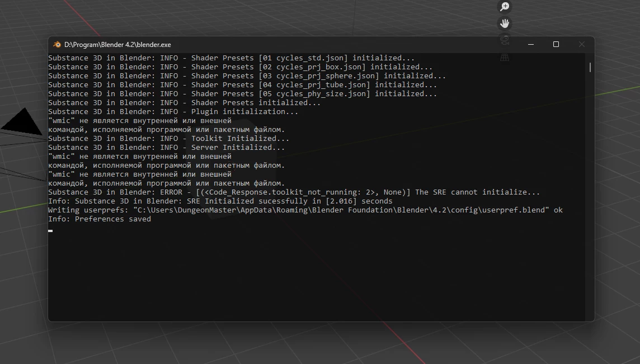Click the console vertical scrollbar thumb

click(x=590, y=67)
